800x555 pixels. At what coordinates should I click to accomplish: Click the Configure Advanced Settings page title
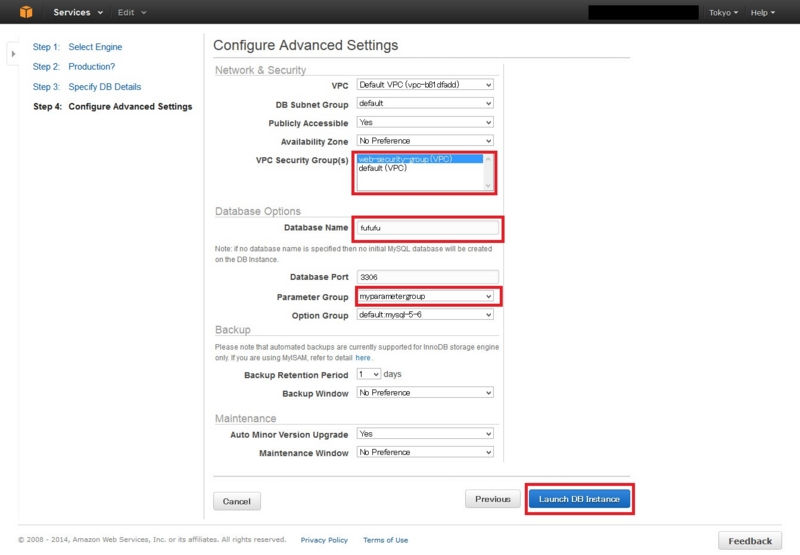point(306,45)
